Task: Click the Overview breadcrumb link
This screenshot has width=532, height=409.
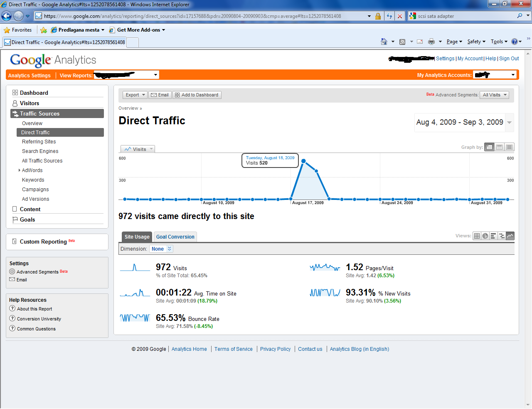Action: (128, 108)
